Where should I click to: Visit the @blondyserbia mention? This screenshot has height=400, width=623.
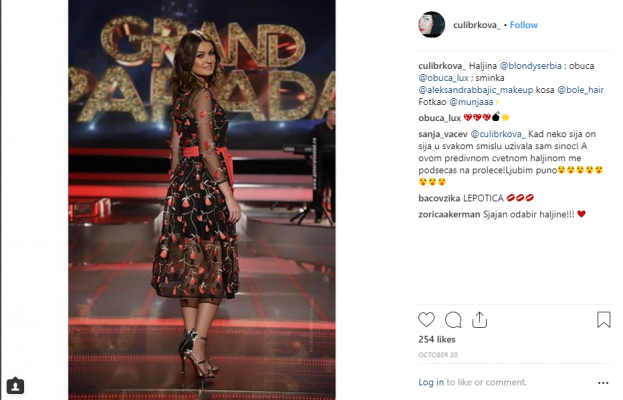[x=530, y=66]
